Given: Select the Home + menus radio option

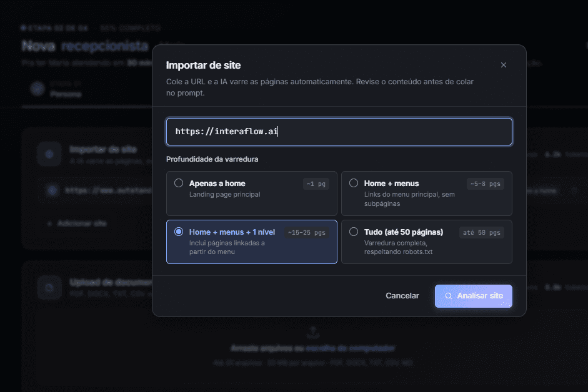Looking at the screenshot, I should (353, 183).
